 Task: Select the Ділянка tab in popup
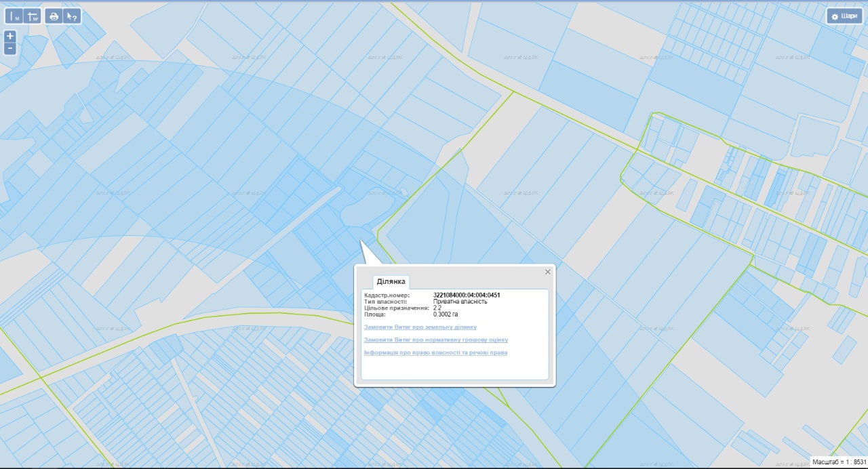[391, 281]
